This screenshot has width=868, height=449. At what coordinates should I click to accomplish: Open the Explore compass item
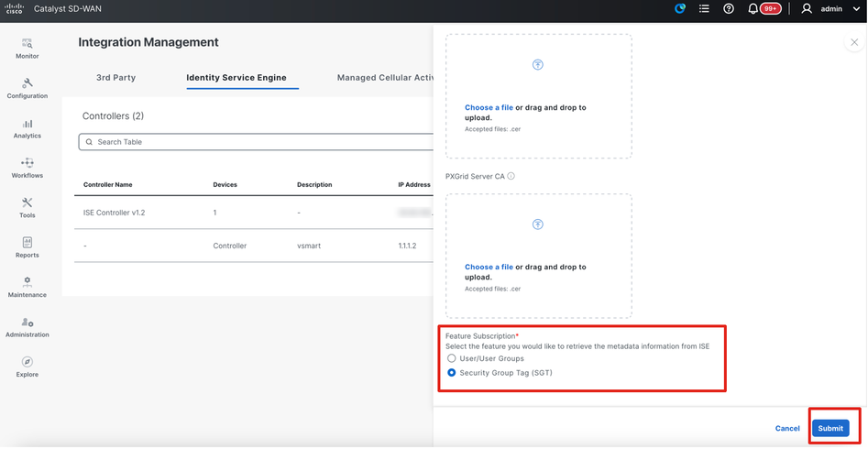(x=27, y=367)
